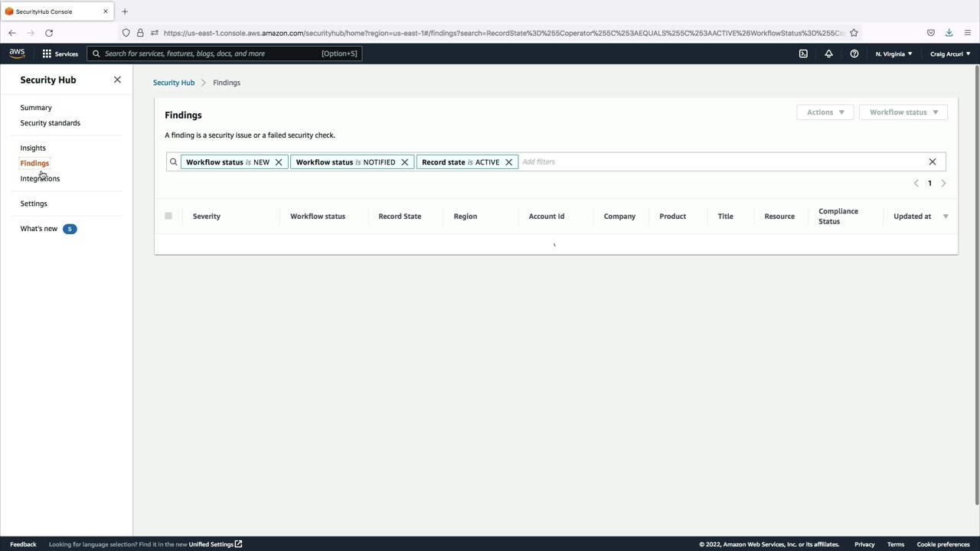
Task: Open the Workflow status dropdown
Action: pyautogui.click(x=903, y=112)
